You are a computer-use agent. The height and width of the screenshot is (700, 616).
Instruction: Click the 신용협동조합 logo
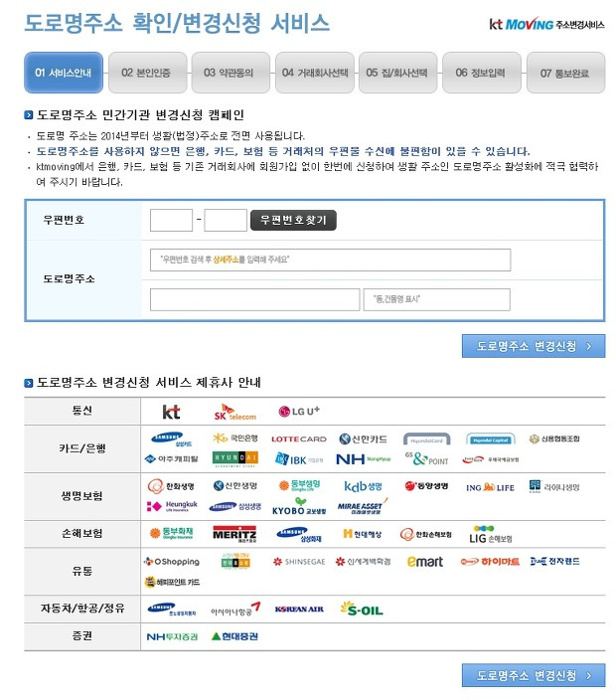554,439
